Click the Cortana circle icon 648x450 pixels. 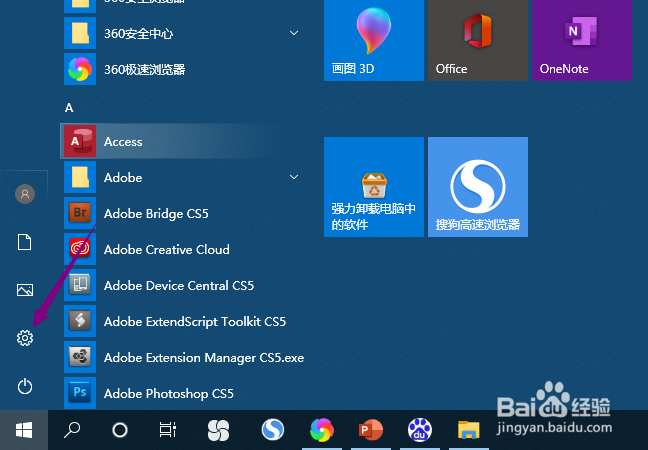pos(120,430)
